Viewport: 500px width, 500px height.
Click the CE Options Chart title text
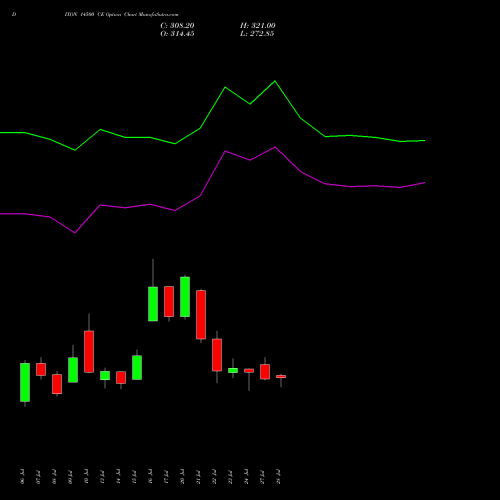(x=122, y=15)
